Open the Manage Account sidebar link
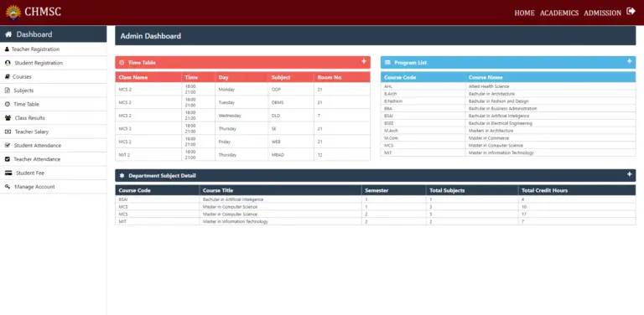This screenshot has height=315, width=644. [54, 187]
